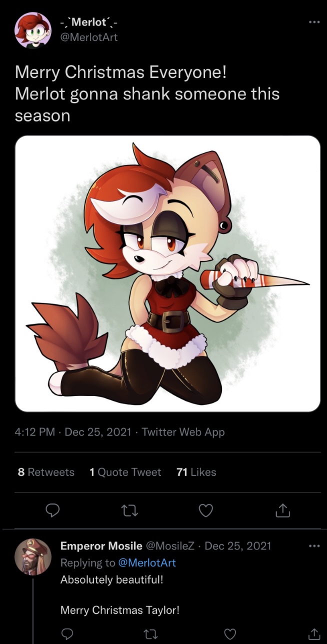Open Emperor Mosile's profile avatar

point(33,556)
